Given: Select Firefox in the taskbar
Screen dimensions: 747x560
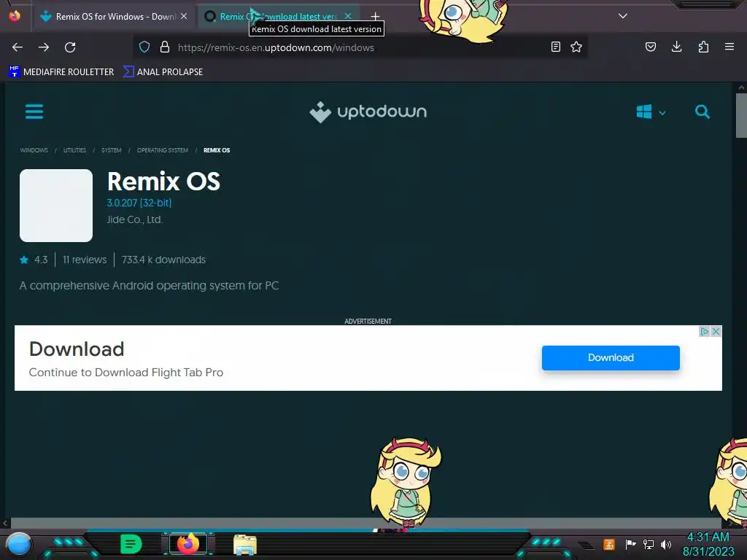Looking at the screenshot, I should click(x=188, y=544).
